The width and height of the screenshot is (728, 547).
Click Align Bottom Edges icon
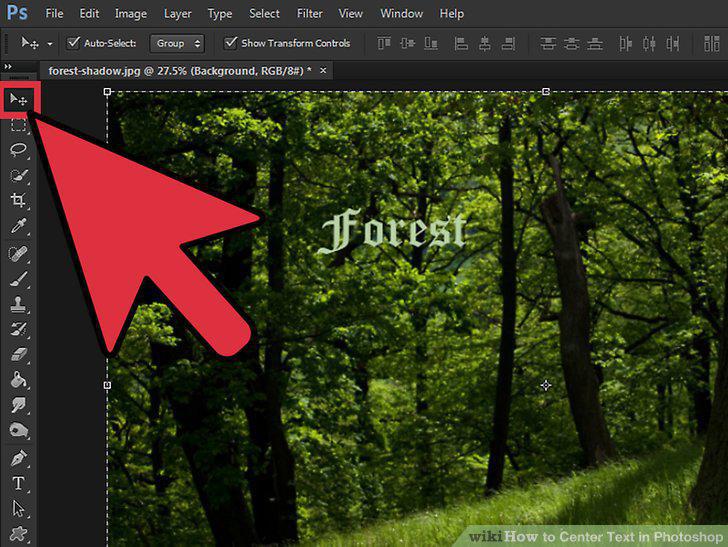(431, 43)
